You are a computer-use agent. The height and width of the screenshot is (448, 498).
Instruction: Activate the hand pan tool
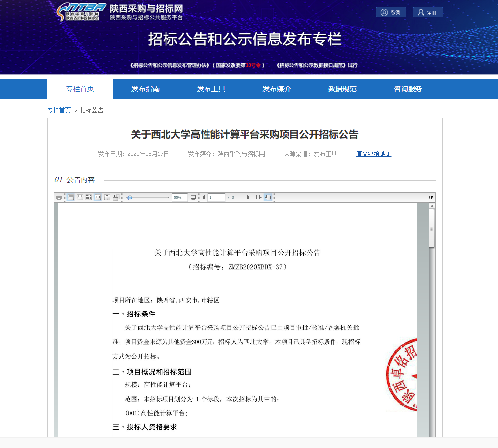click(268, 197)
